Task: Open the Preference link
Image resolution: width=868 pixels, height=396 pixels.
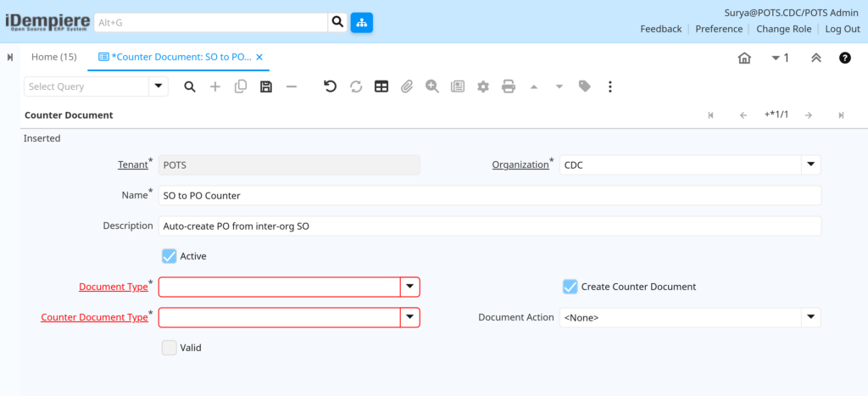Action: tap(719, 29)
